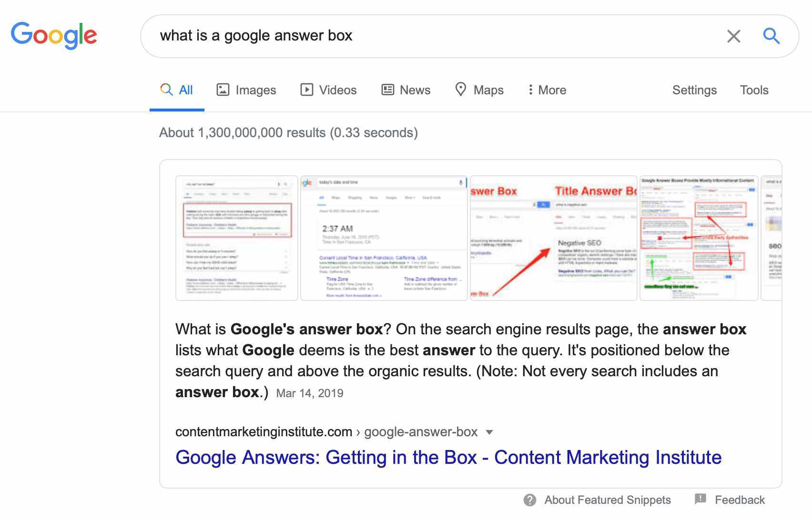Click the Images camera icon
812x521 pixels.
(223, 90)
